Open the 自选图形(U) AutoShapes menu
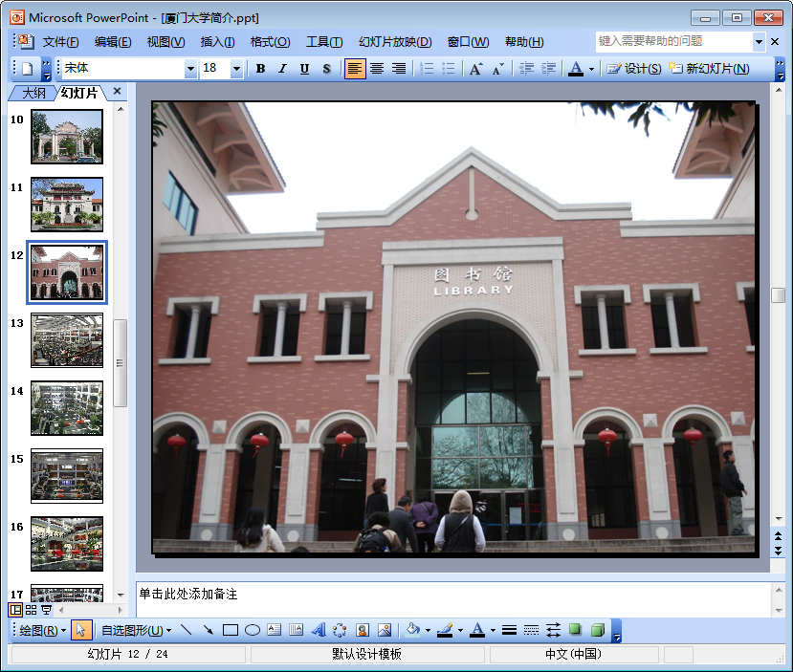 click(x=137, y=631)
